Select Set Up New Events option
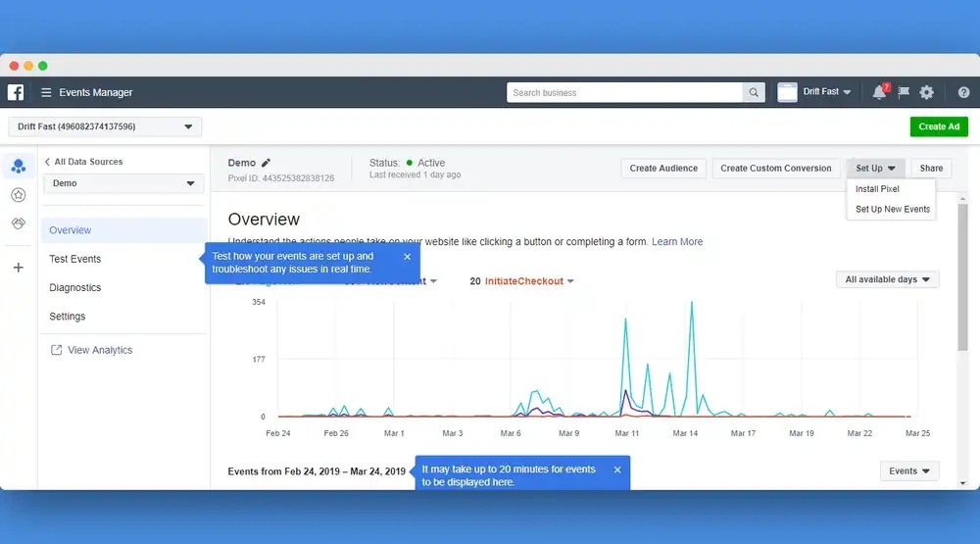The height and width of the screenshot is (544, 980). [x=892, y=210]
